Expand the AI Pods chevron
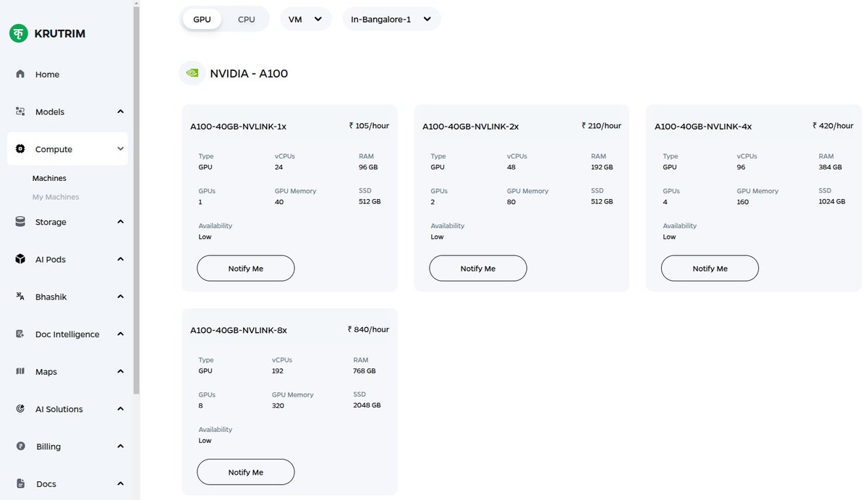The height and width of the screenshot is (500, 868). tap(120, 259)
